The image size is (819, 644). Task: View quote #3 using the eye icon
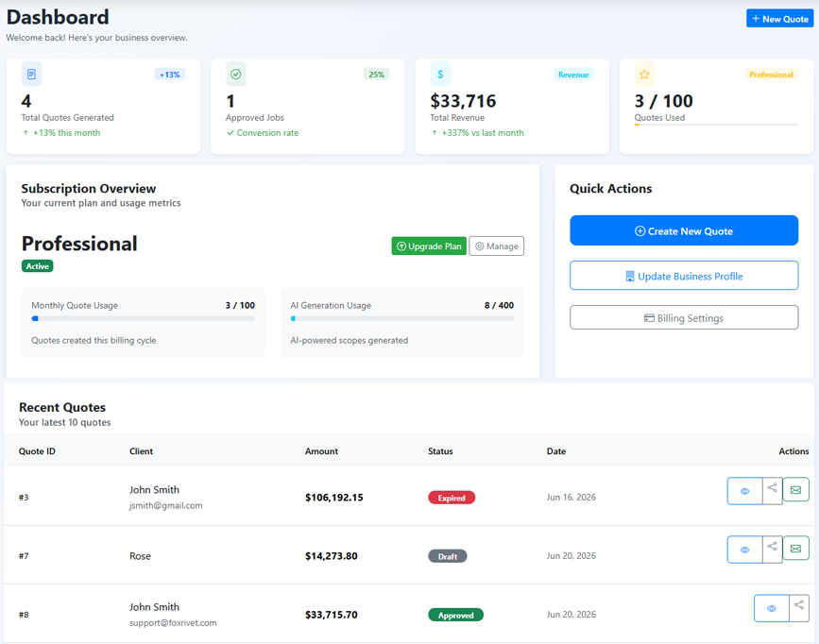click(744, 491)
